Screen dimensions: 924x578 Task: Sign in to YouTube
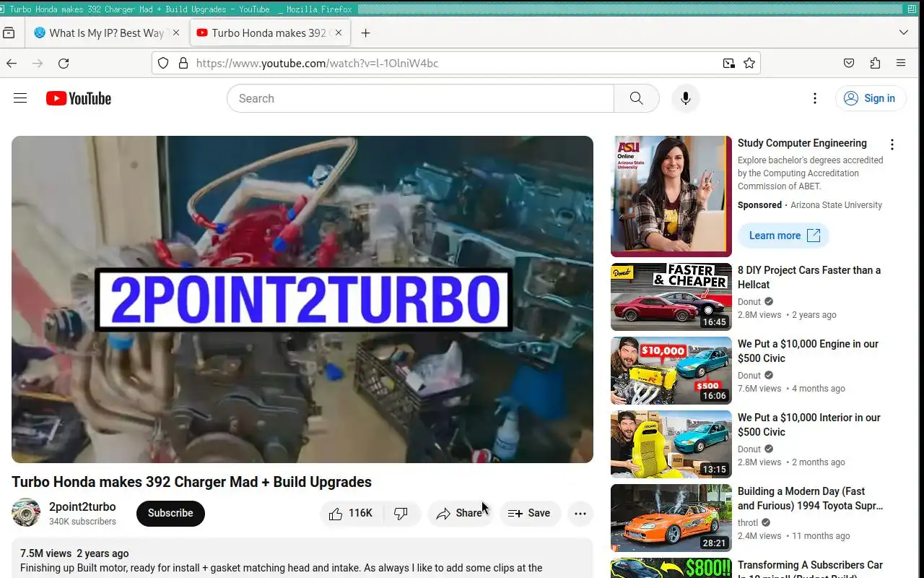click(x=871, y=98)
